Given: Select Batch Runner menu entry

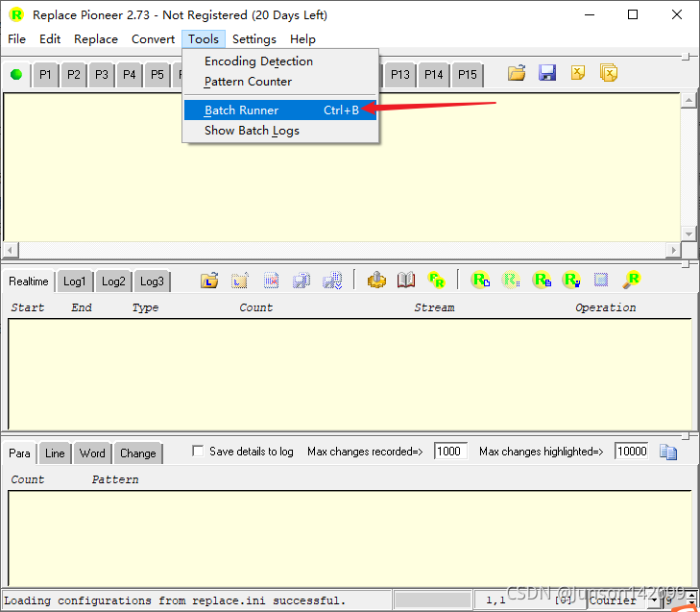Looking at the screenshot, I should click(280, 110).
